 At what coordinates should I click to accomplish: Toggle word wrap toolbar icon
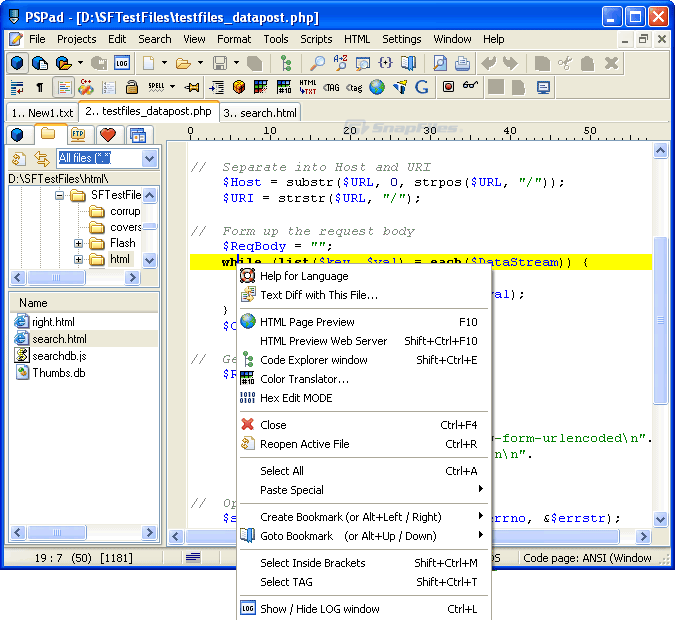tap(17, 87)
